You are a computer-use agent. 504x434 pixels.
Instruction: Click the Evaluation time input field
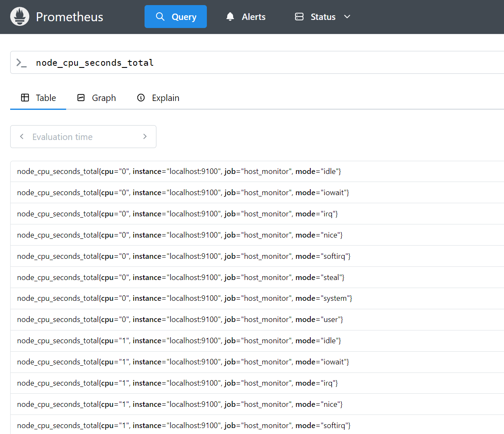(x=83, y=137)
